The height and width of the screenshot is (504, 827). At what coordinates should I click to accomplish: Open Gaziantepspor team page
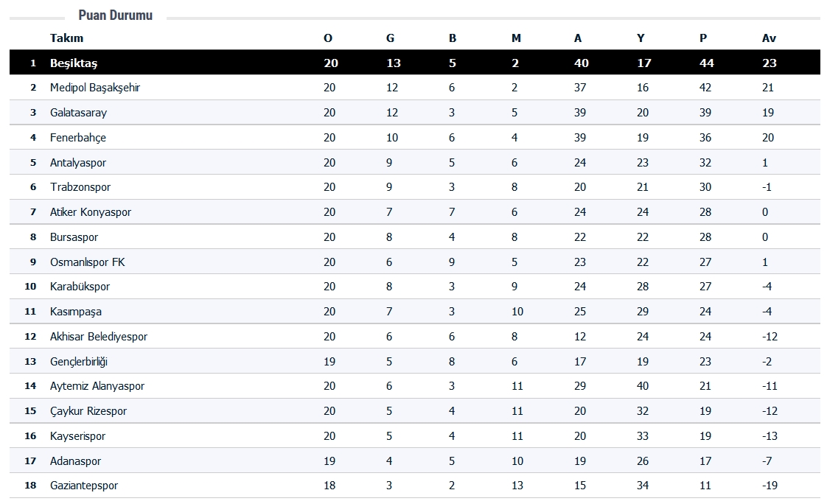point(84,486)
